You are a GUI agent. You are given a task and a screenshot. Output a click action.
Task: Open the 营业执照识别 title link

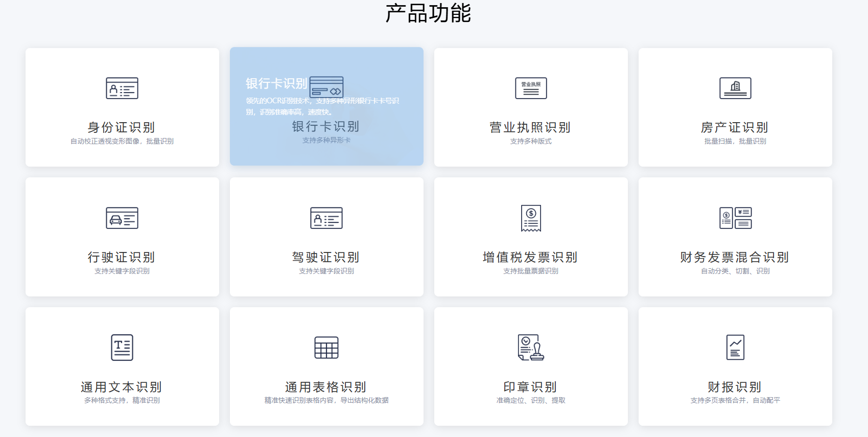(530, 127)
